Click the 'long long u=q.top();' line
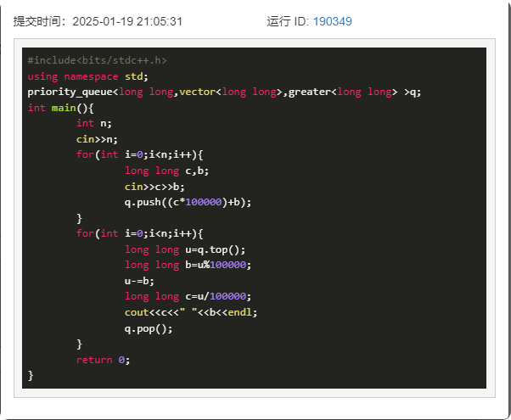This screenshot has height=420, width=511. (185, 250)
